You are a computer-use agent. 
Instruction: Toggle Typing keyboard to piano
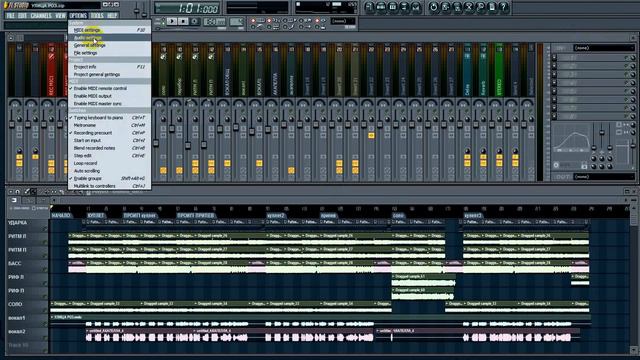coord(109,118)
